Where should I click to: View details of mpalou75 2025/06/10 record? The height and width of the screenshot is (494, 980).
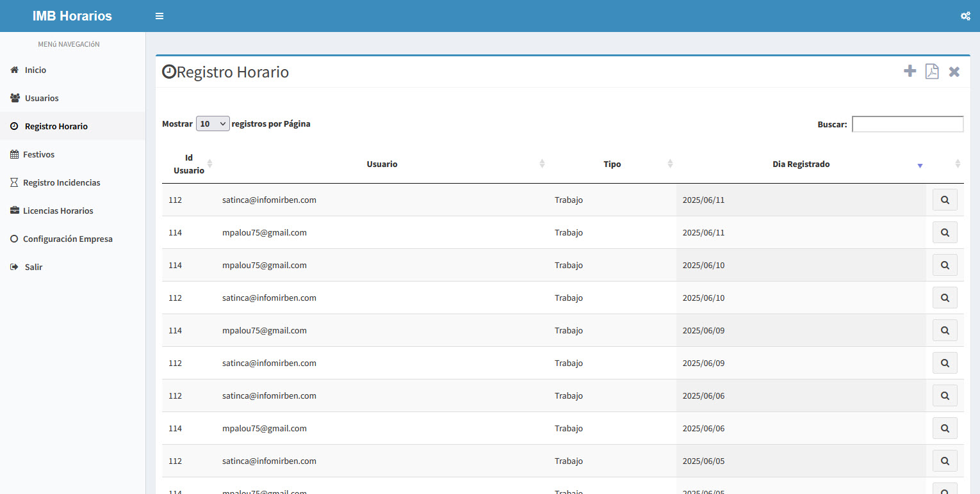point(945,265)
